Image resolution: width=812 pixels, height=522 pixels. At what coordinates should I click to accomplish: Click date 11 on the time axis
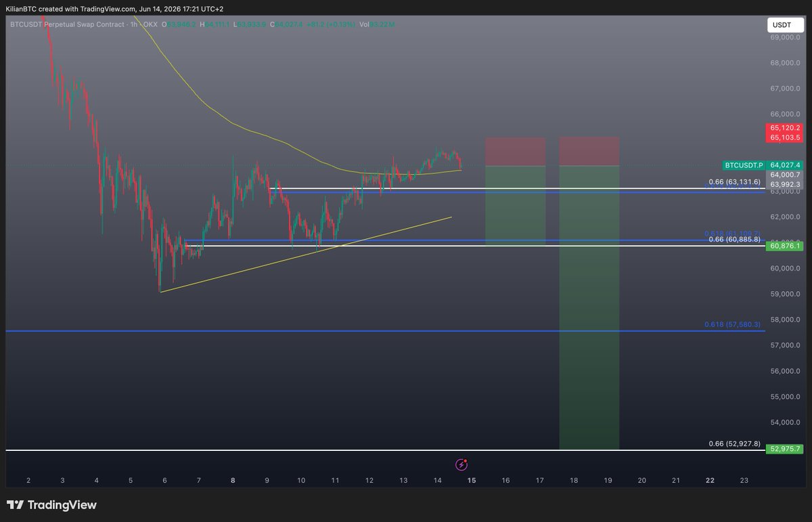coord(335,480)
